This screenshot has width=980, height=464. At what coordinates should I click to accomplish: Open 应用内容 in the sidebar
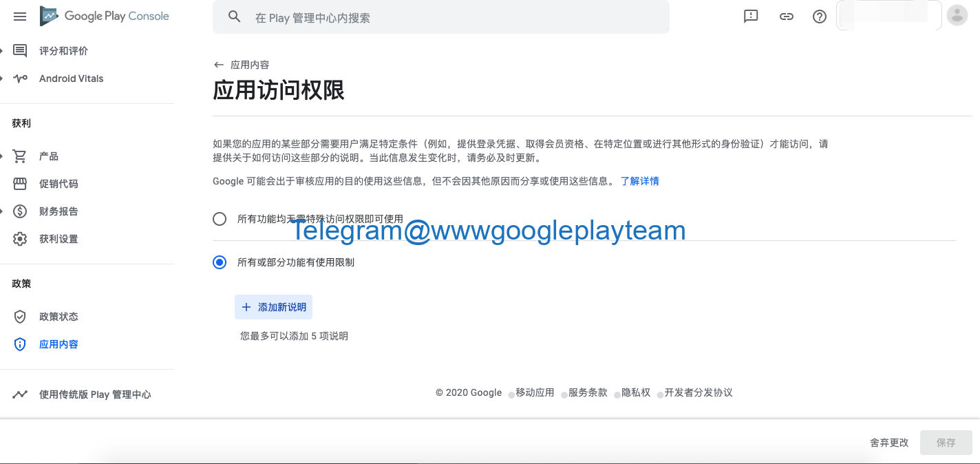pyautogui.click(x=58, y=344)
